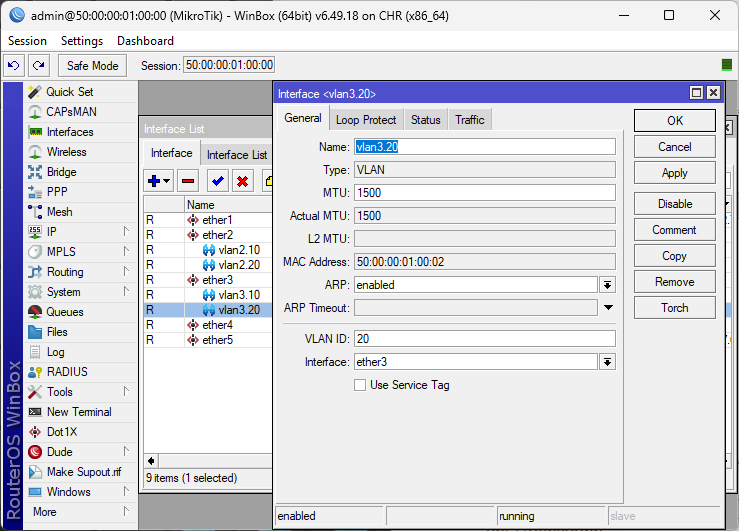This screenshot has height=531, width=739.
Task: Click the Torch button
Action: coord(674,308)
